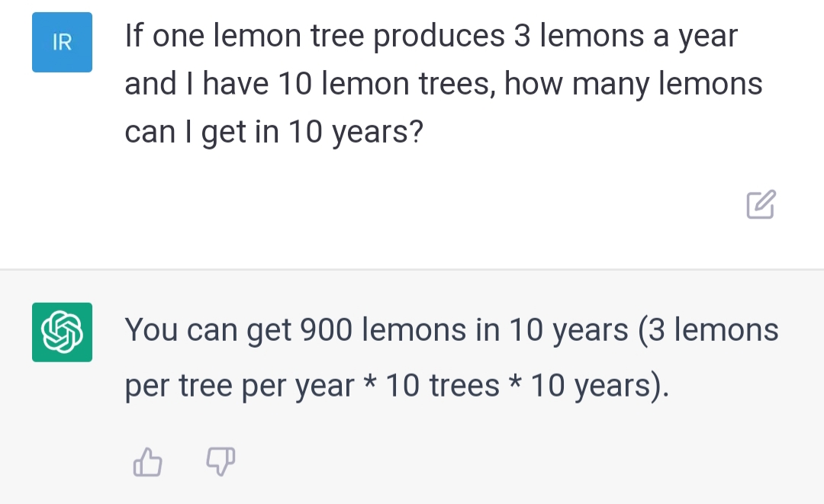Click the thumbs down icon
Screen dimensions: 824x504
221,460
